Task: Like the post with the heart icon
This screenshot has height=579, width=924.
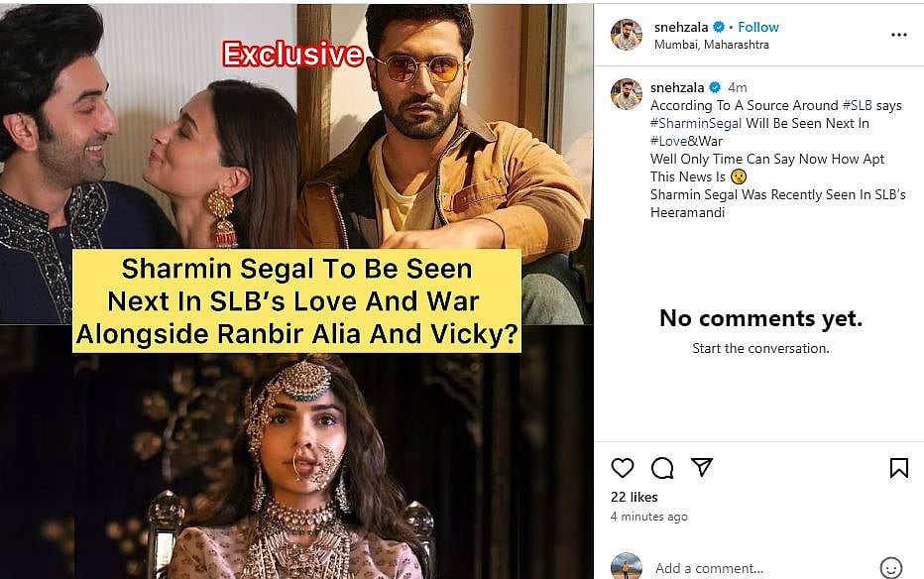Action: click(623, 468)
